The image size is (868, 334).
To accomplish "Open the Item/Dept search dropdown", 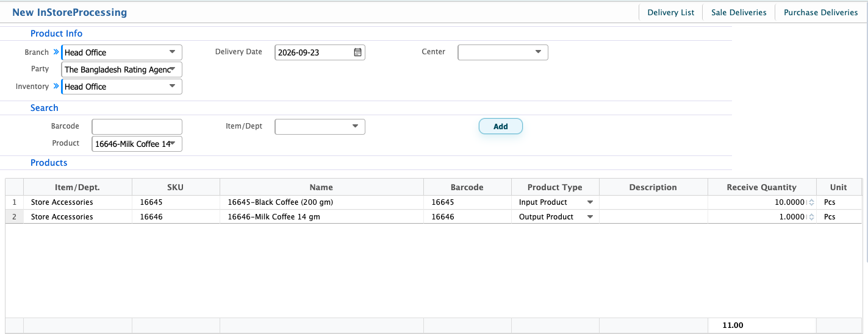I will click(355, 127).
